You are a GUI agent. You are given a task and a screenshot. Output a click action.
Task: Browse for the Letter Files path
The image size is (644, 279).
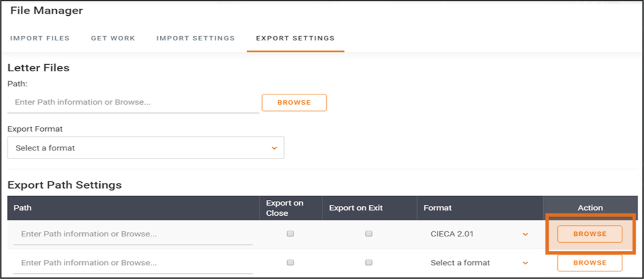(x=294, y=102)
